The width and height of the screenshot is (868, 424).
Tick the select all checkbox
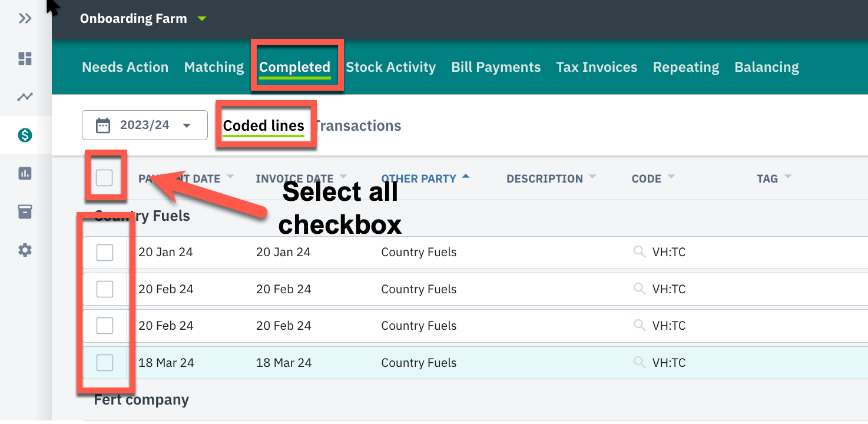coord(104,178)
